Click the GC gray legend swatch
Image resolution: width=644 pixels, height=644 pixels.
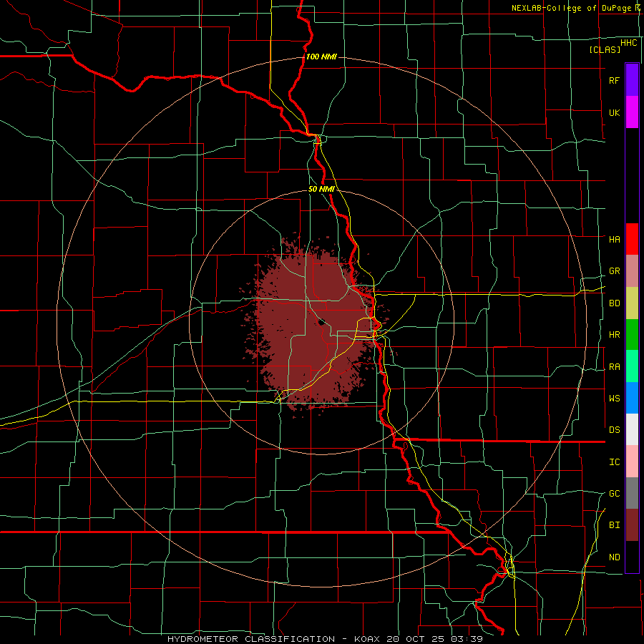[632, 493]
